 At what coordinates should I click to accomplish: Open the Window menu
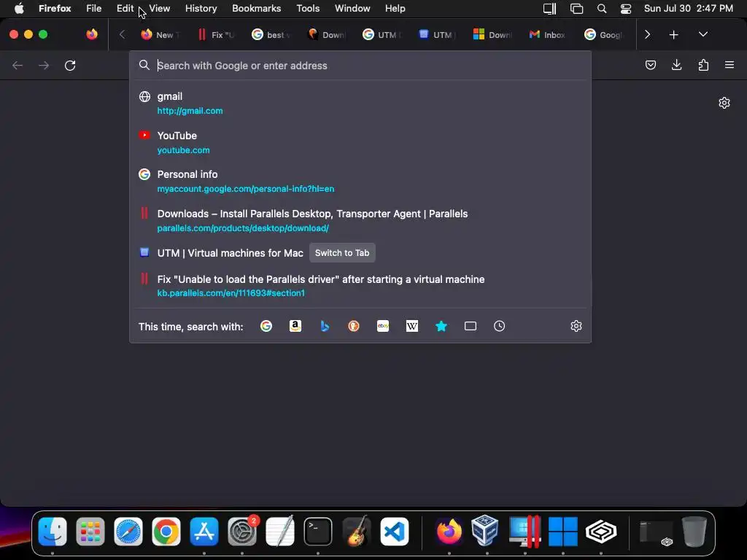click(x=352, y=9)
